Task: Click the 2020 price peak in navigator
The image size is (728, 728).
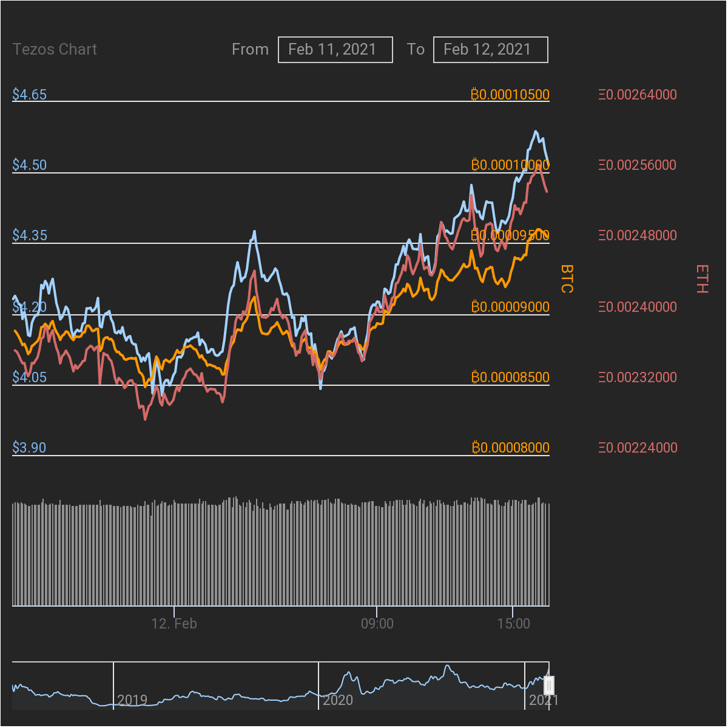Action: click(x=448, y=667)
